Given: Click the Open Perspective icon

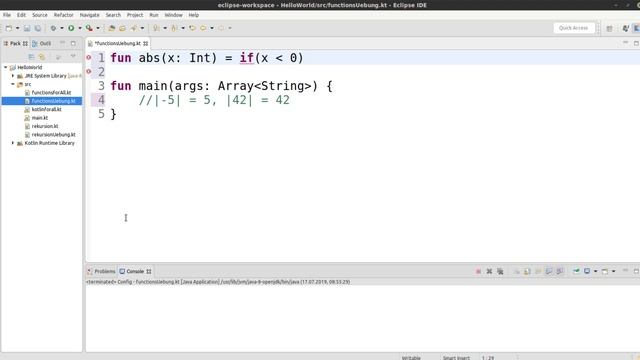Looking at the screenshot, I should point(609,28).
